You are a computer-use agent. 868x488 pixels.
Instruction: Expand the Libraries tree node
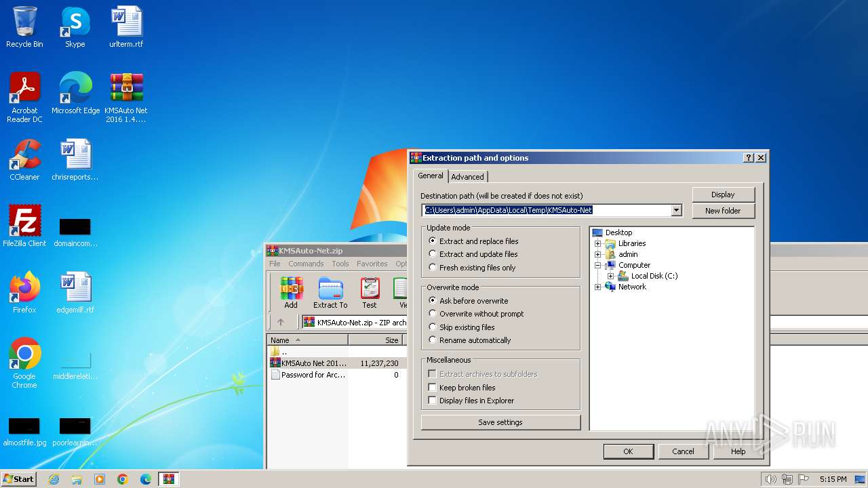[598, 243]
